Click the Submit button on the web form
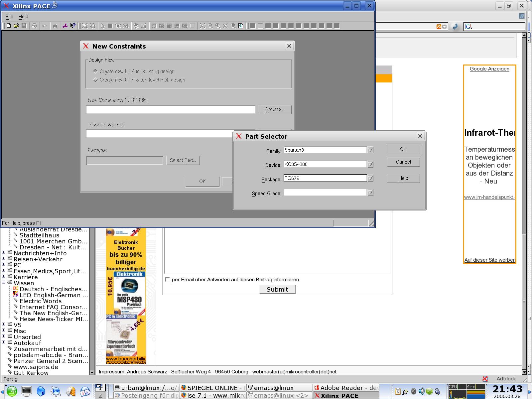Viewport: 532px width, 399px height. pos(277,289)
